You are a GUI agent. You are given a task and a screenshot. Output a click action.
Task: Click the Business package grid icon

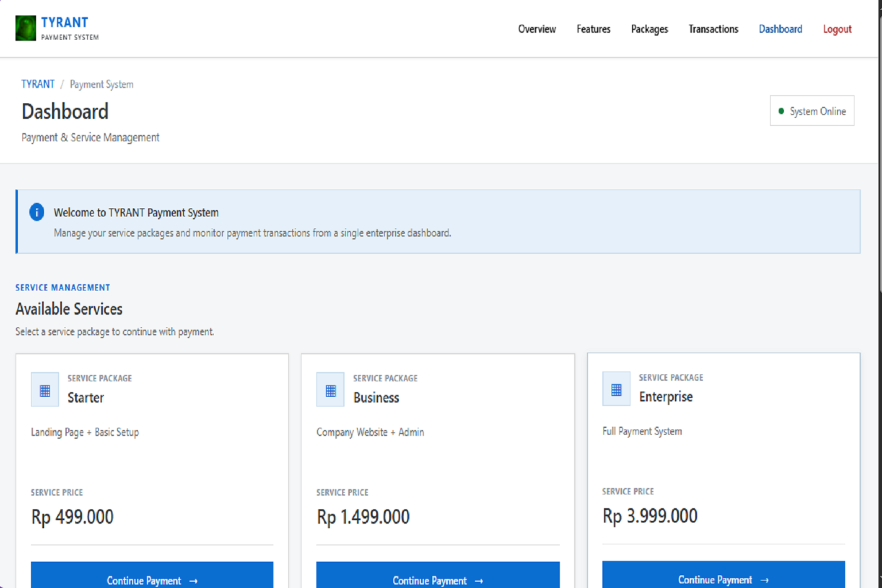point(330,390)
